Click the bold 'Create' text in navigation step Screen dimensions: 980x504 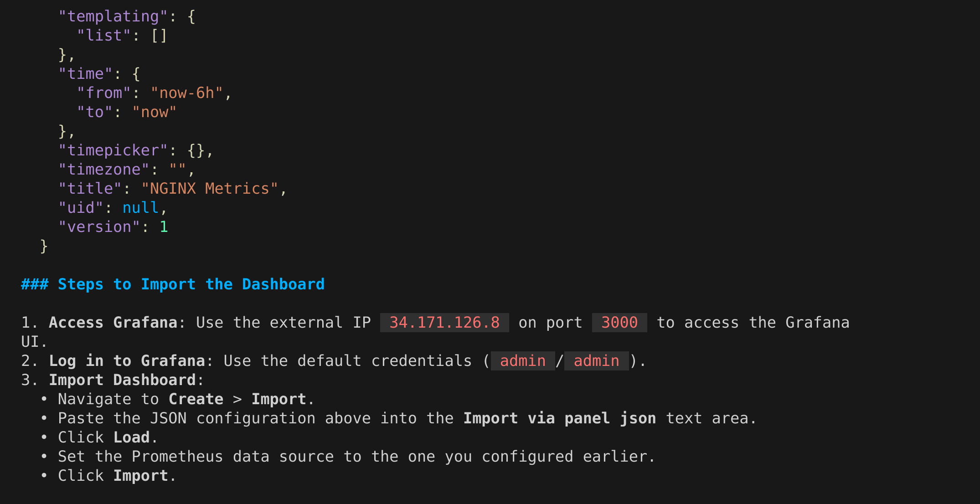click(x=196, y=399)
